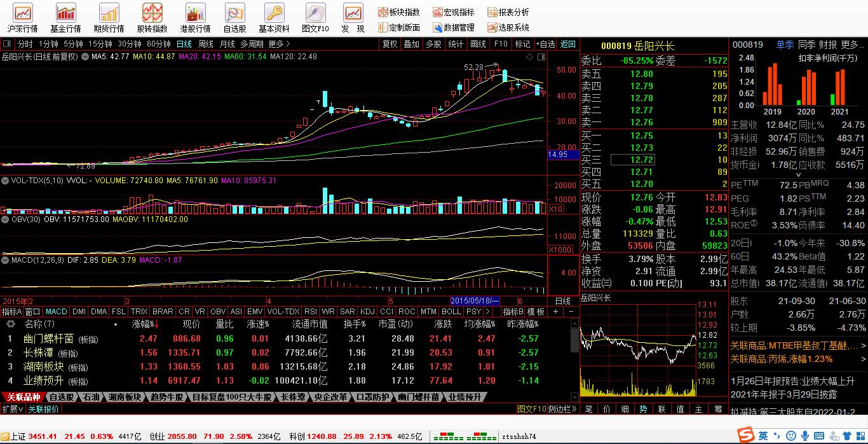Click the gear icon in the list header
The width and height of the screenshot is (868, 444).
11,324
